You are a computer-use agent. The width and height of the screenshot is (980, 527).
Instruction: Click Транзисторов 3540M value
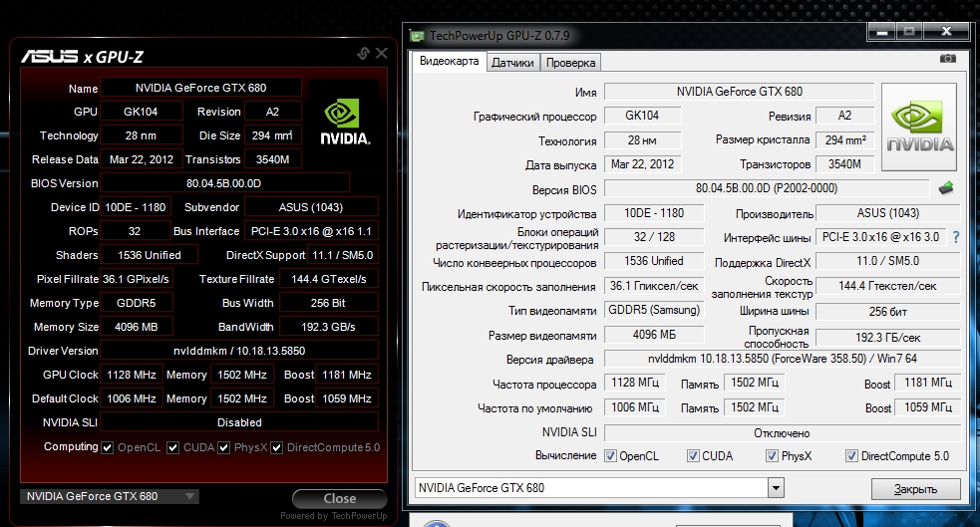pos(845,164)
